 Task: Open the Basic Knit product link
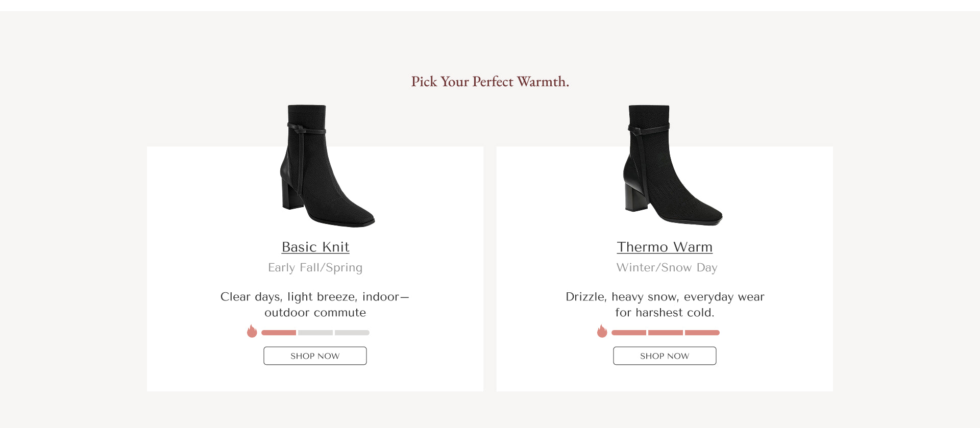(315, 247)
